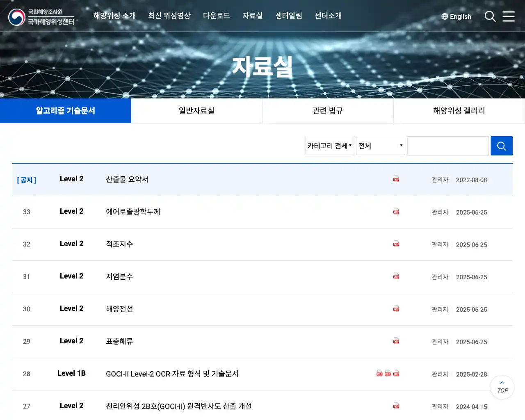Switch to the 일반자료실 tab

point(196,111)
